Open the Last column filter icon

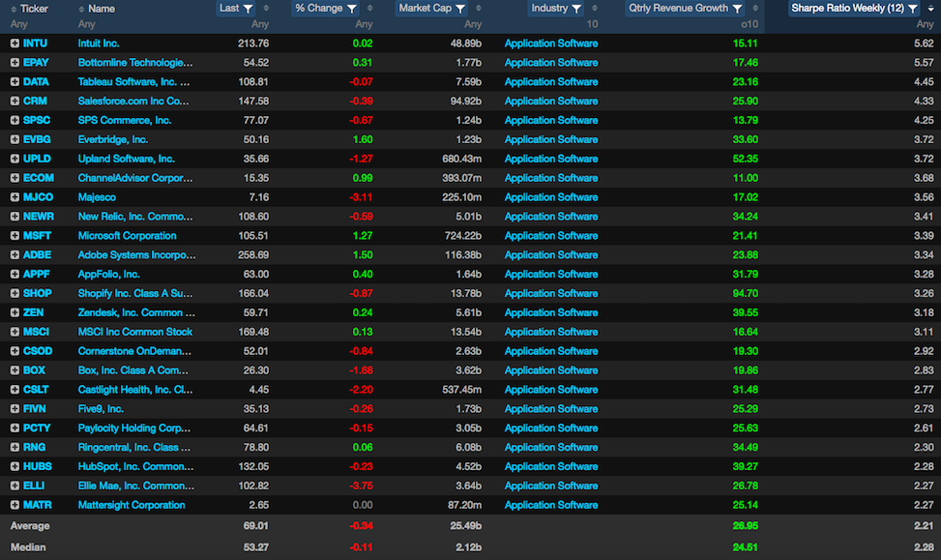[x=248, y=9]
